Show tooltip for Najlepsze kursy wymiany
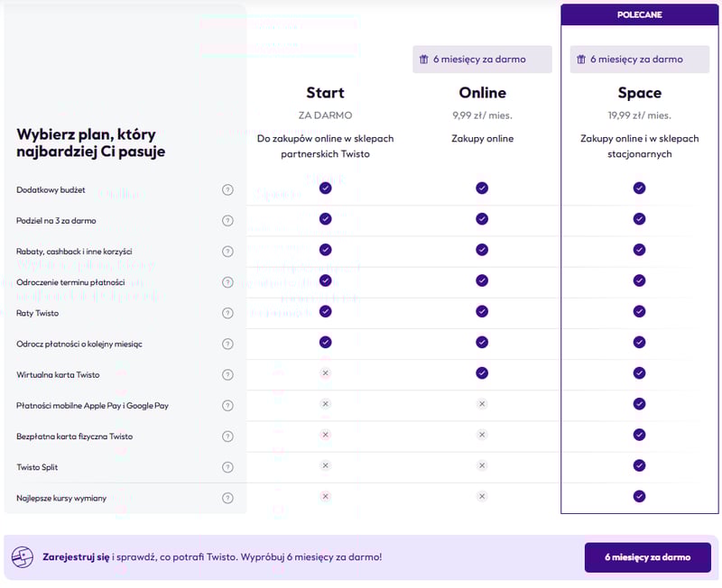 coord(227,498)
